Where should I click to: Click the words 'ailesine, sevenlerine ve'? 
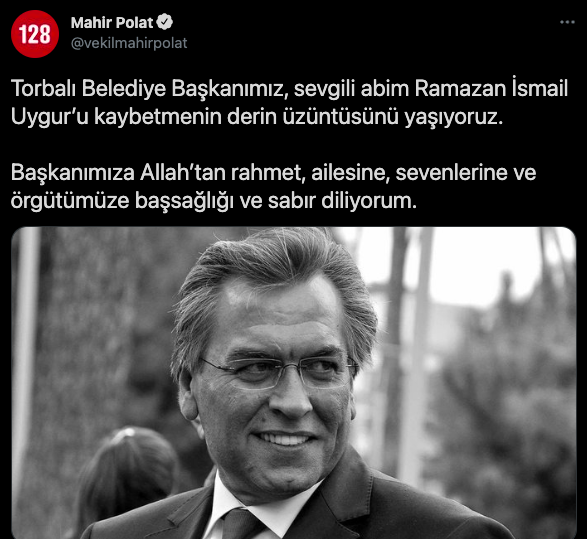point(423,173)
